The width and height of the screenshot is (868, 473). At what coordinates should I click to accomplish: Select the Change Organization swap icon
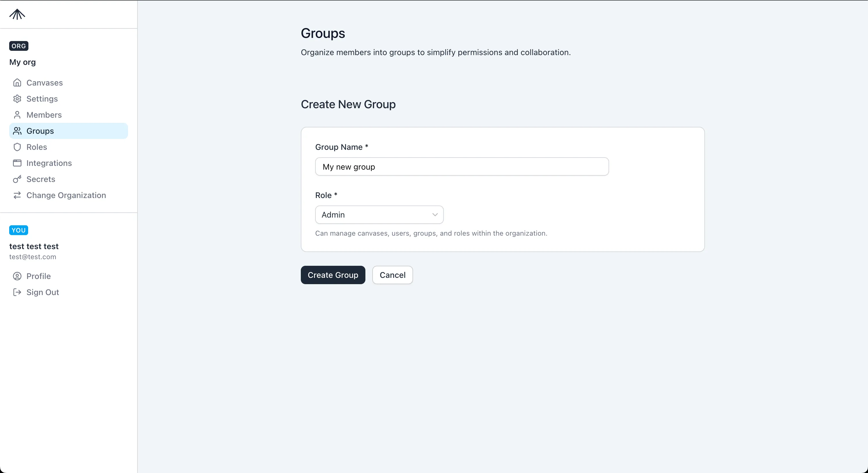pos(17,195)
